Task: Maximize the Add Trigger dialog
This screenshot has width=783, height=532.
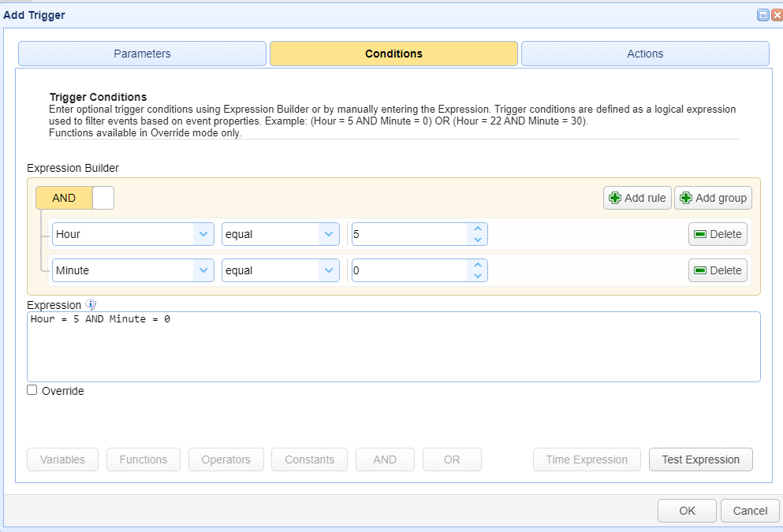Action: (763, 15)
